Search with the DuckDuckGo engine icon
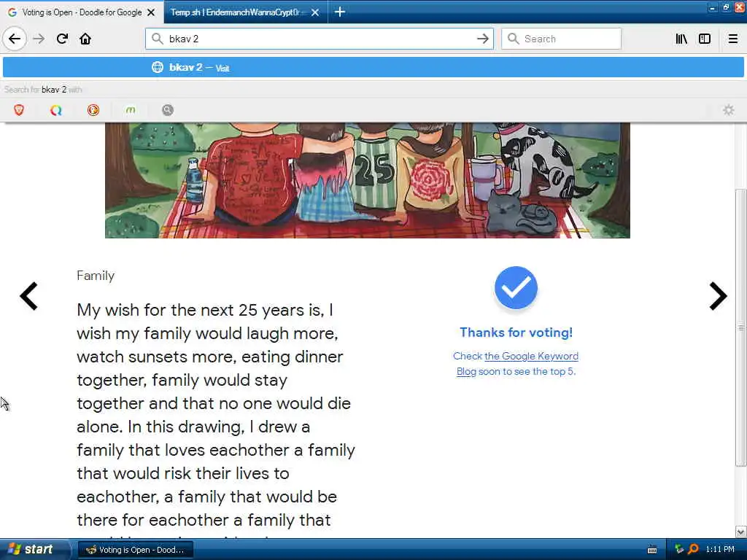The width and height of the screenshot is (747, 560). [93, 110]
